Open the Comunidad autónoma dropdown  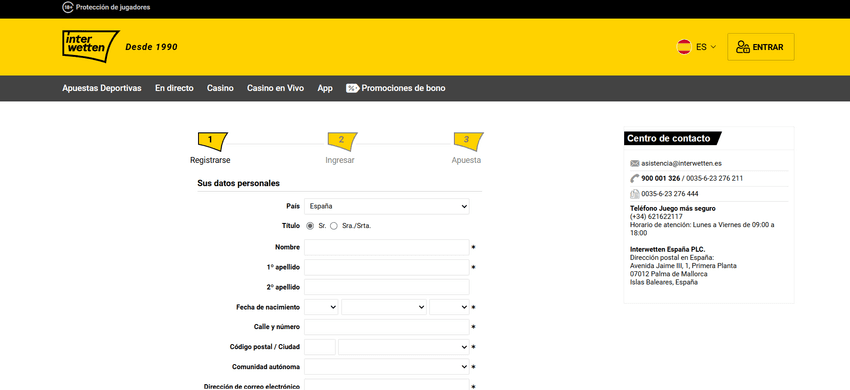[x=387, y=367]
